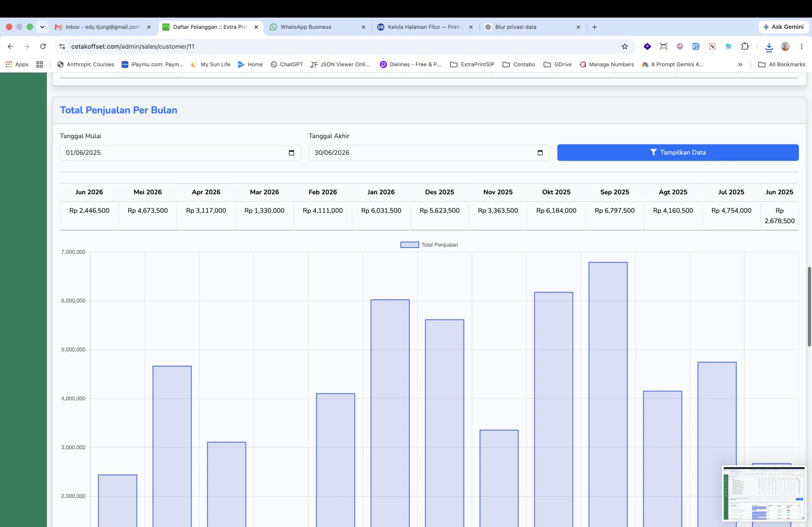This screenshot has height=527, width=812.
Task: Click the Sep 2025 bar in chart
Action: tap(608, 395)
